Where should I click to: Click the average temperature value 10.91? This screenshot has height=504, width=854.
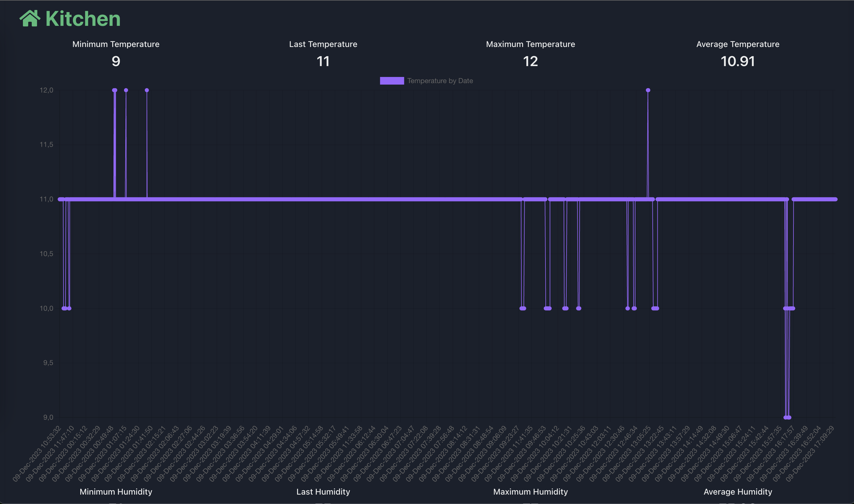click(737, 61)
